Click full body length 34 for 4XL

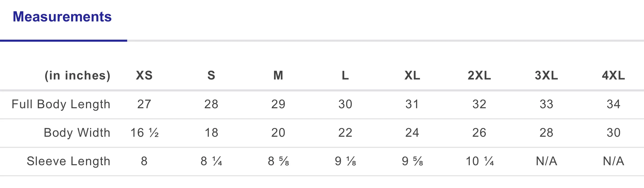(x=613, y=104)
